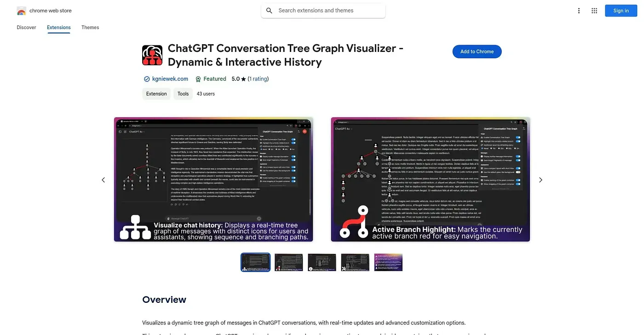Open the Extensions tab
The image size is (644, 335).
[59, 28]
